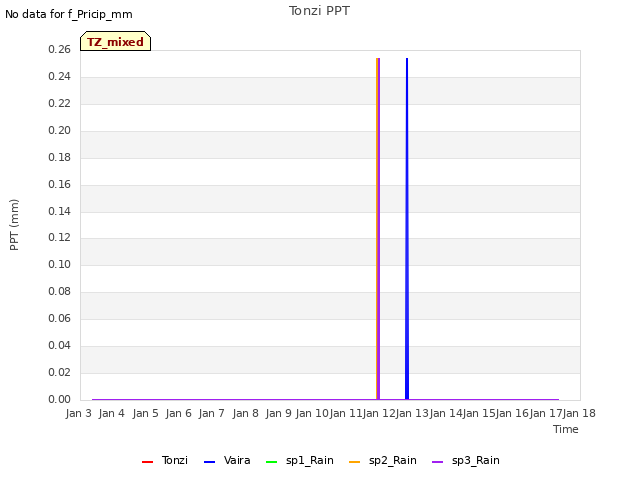Select the Tonzi PPT chart title
Screen dimensions: 640x480
point(319,11)
